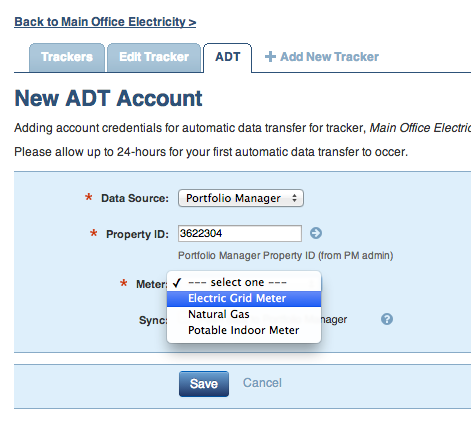Click the Save button

(x=204, y=384)
